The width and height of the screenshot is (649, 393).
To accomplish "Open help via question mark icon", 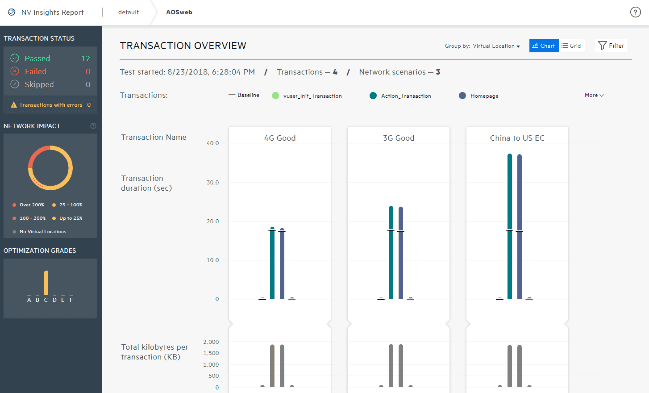I will click(635, 12).
